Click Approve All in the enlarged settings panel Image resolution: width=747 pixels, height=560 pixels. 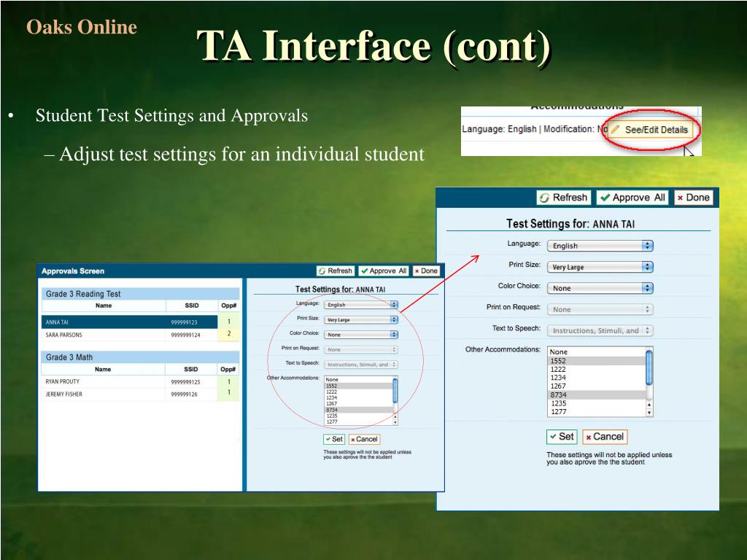[x=632, y=197]
